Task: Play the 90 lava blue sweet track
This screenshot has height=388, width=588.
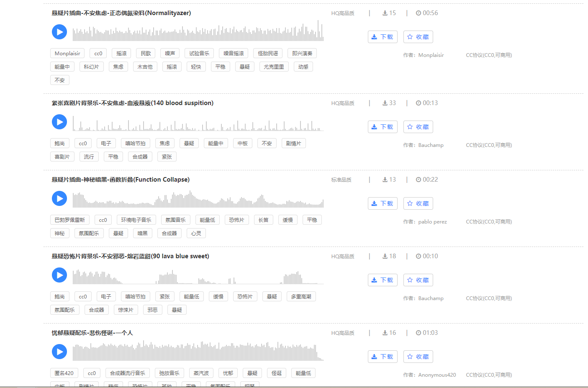Action: click(x=59, y=275)
